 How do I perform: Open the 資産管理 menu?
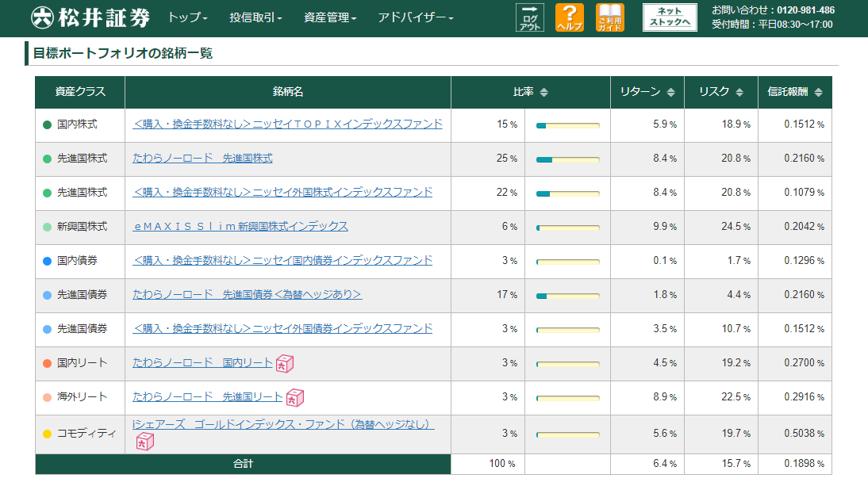tap(330, 17)
